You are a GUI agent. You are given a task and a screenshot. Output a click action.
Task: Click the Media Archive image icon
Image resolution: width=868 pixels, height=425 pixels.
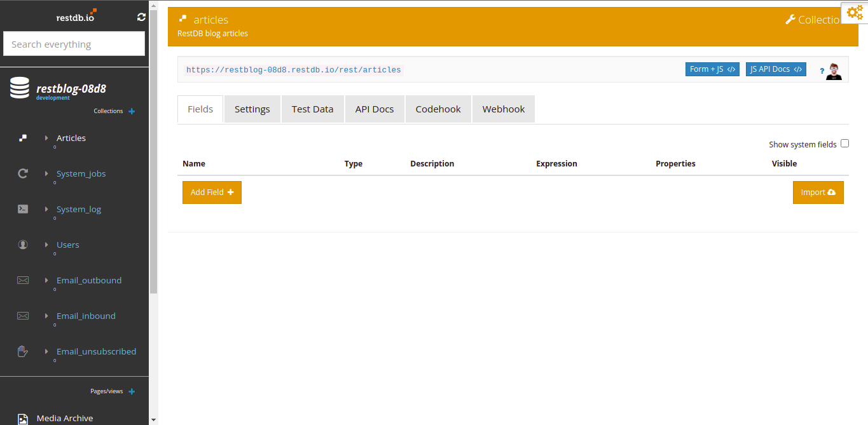click(x=23, y=419)
